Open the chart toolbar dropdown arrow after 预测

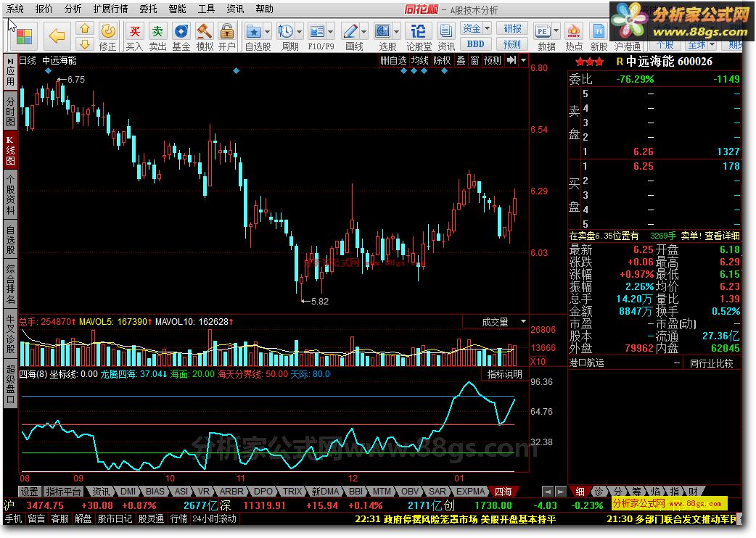coord(524,60)
